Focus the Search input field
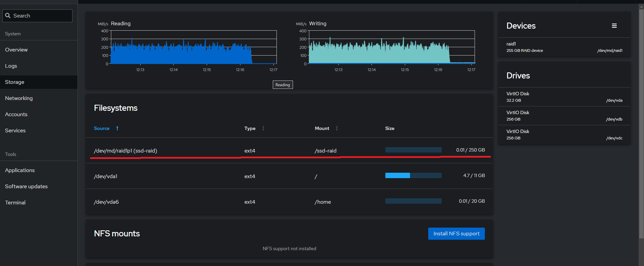This screenshot has width=644, height=266. [37, 16]
